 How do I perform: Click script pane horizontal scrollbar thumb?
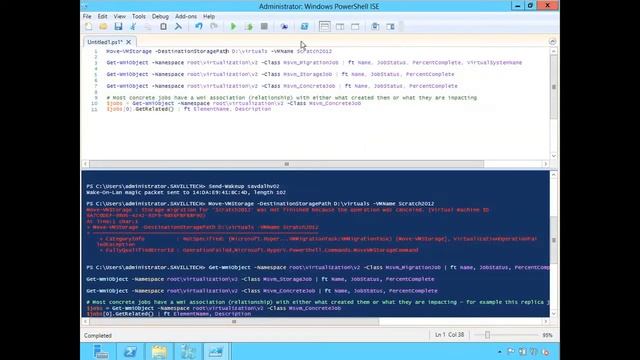(x=287, y=164)
